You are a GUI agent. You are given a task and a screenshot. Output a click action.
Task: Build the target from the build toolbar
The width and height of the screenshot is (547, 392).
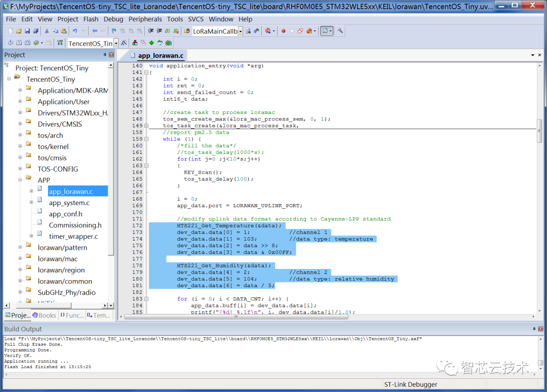coord(19,43)
